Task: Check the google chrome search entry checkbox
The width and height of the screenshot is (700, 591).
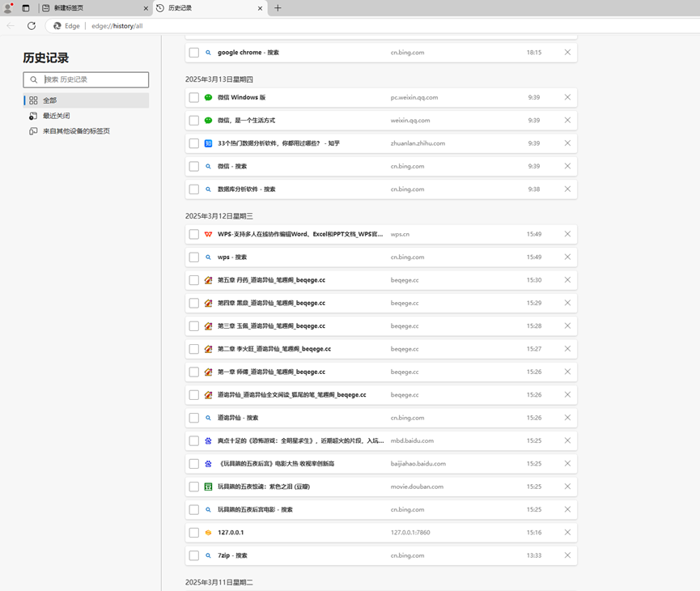Action: (193, 53)
